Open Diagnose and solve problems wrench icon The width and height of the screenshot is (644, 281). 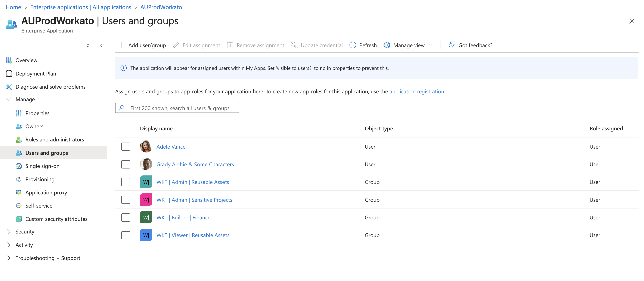(9, 87)
